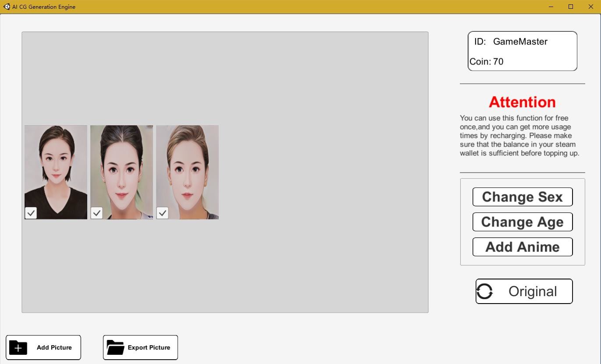Viewport: 601px width, 364px height.
Task: Select the Change Sex function
Action: (522, 197)
